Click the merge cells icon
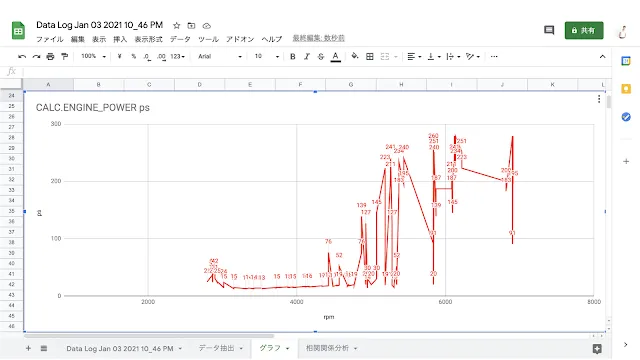 point(385,56)
